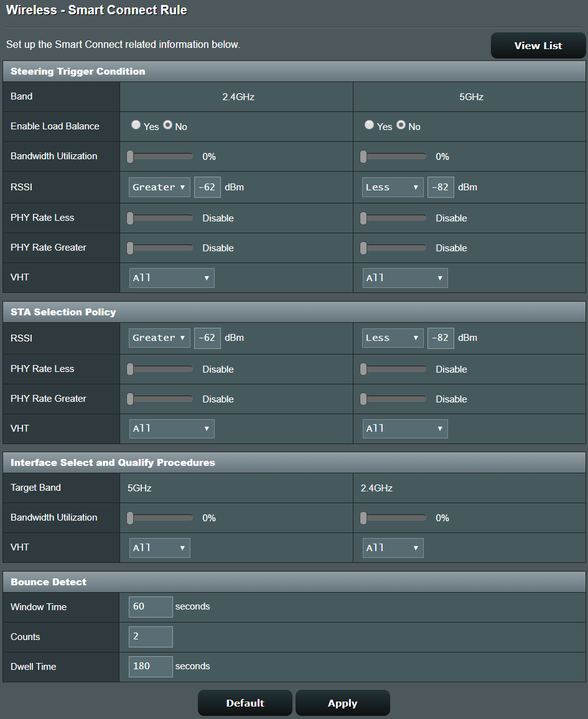
Task: Restore settings with the Default button
Action: click(245, 703)
